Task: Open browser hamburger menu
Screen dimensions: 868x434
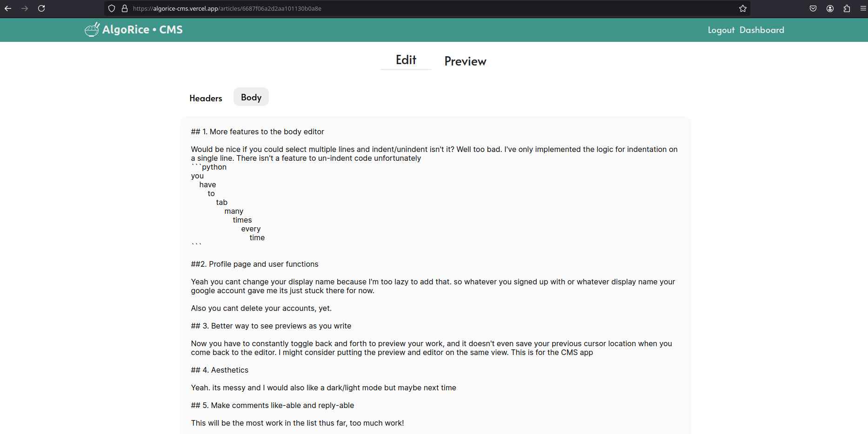Action: coord(863,8)
